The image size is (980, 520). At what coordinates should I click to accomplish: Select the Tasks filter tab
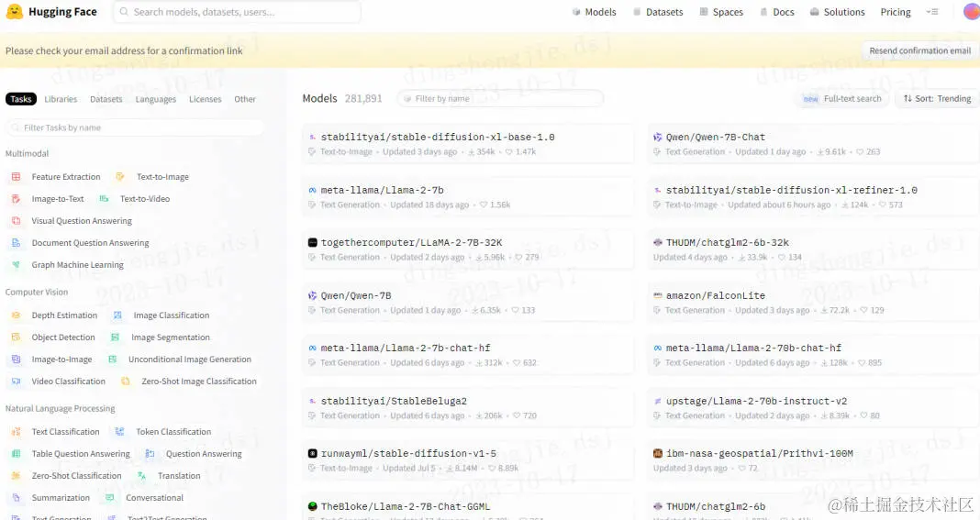coord(20,99)
